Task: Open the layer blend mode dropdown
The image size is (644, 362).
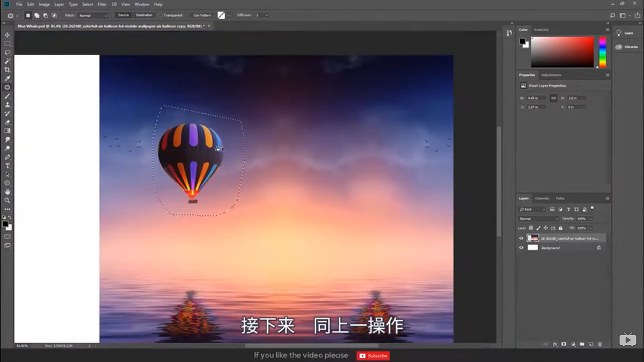Action: tap(537, 219)
